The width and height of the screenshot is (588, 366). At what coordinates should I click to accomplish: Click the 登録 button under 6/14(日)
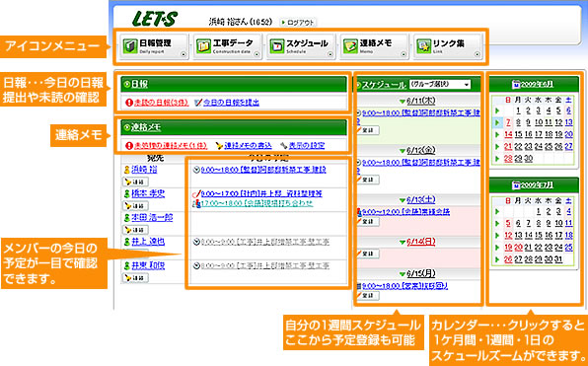[x=367, y=254]
